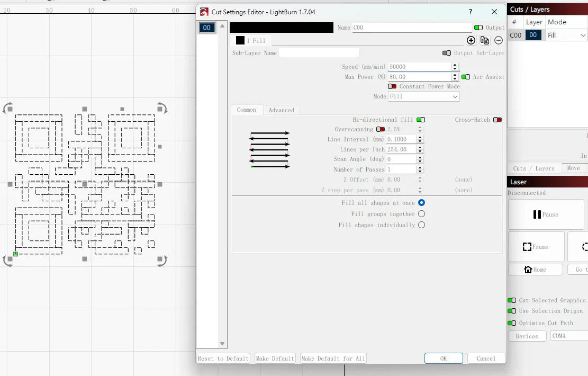
Task: Open the COM4 port dropdown
Action: 569,336
